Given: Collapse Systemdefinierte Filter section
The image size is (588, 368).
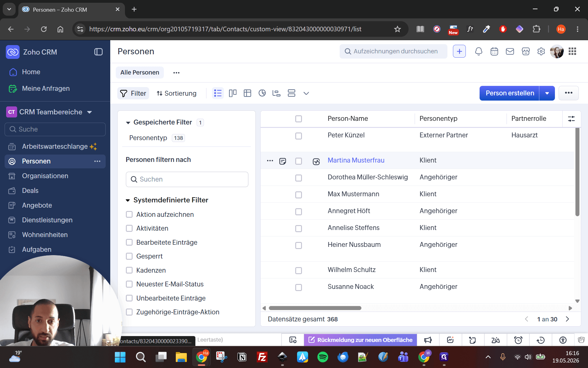Looking at the screenshot, I should point(128,200).
